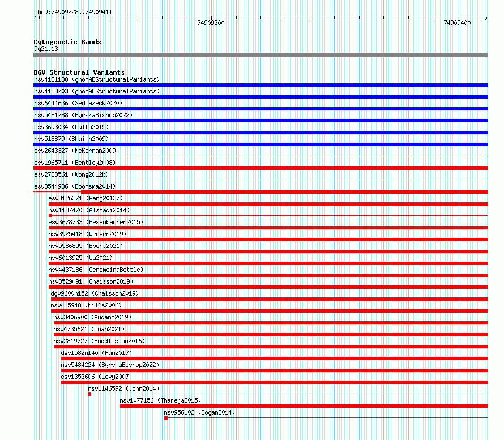The width and height of the screenshot is (504, 440).
Task: Click the nsv4181138 (gnomADStructuralVariants) label
Action: tap(97, 79)
